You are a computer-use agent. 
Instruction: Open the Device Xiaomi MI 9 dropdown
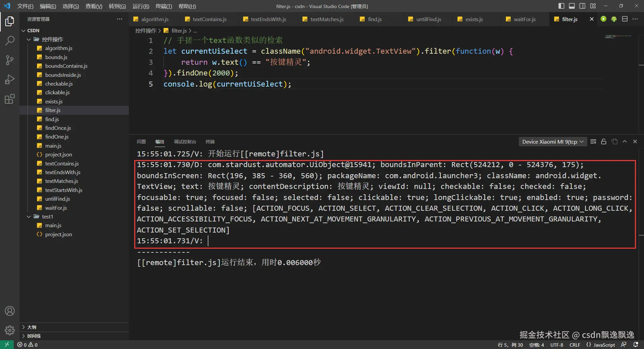(x=552, y=142)
